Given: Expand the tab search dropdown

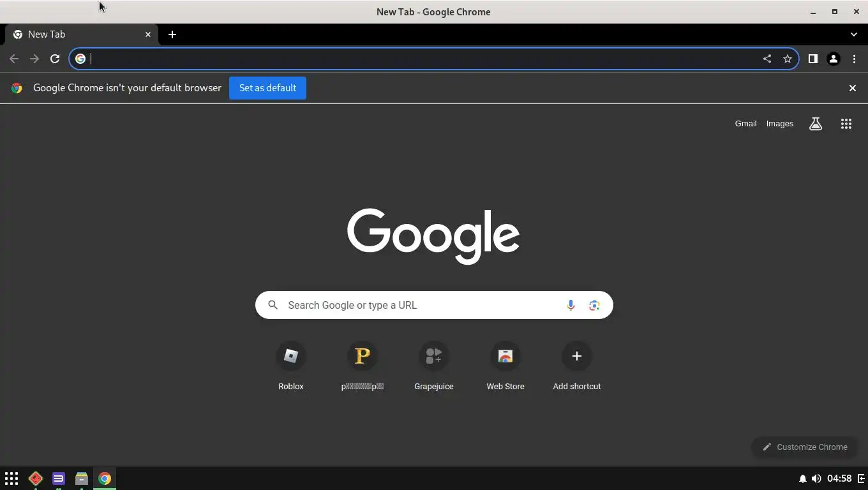Looking at the screenshot, I should [854, 34].
